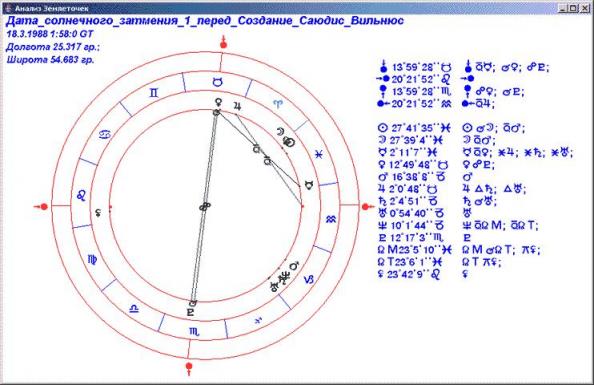The width and height of the screenshot is (594, 385).
Task: Click the Pluto glyph near the bottom of the wheel
Action: tap(190, 313)
